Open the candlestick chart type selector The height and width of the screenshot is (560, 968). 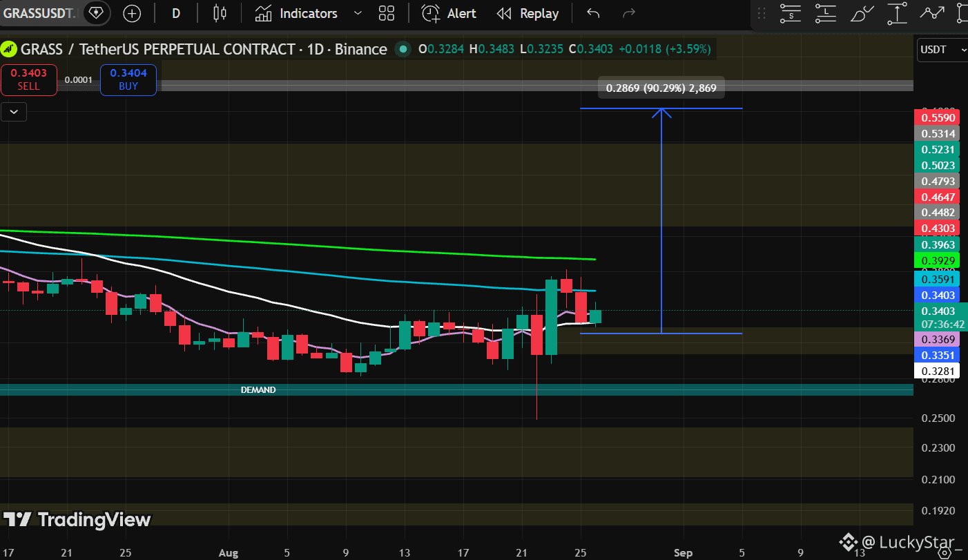pyautogui.click(x=220, y=13)
